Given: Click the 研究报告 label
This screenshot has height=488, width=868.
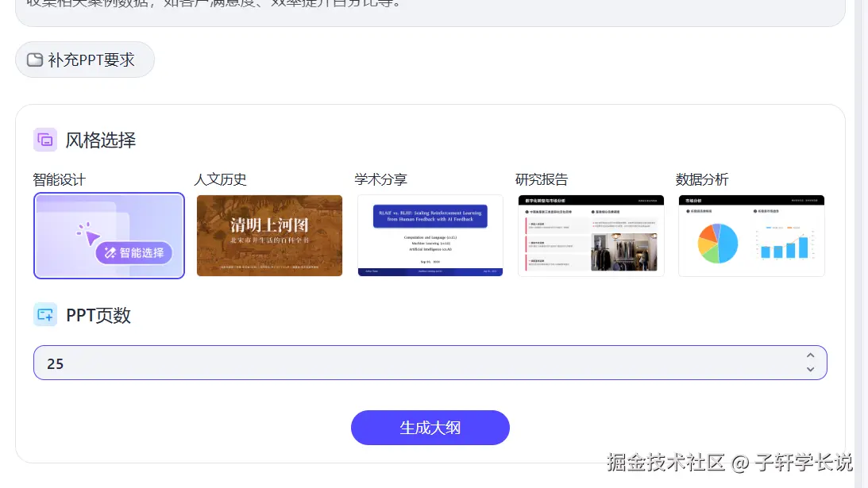Looking at the screenshot, I should point(542,180).
